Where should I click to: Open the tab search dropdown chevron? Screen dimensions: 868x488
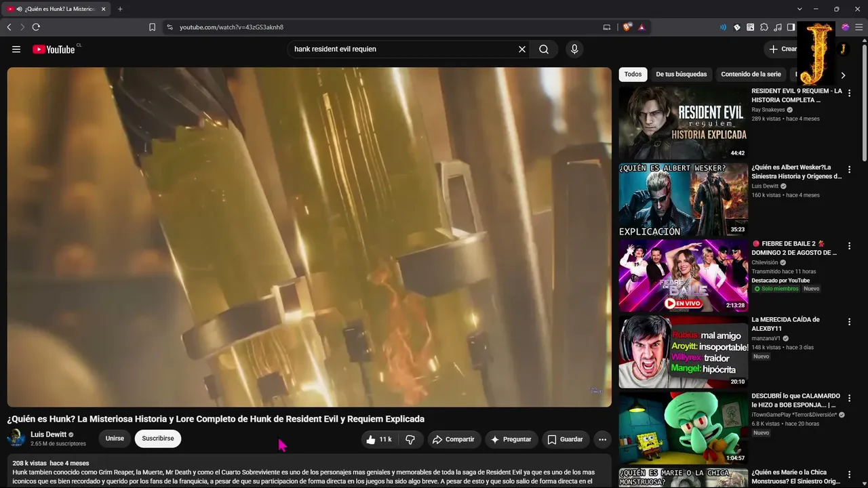coord(800,9)
